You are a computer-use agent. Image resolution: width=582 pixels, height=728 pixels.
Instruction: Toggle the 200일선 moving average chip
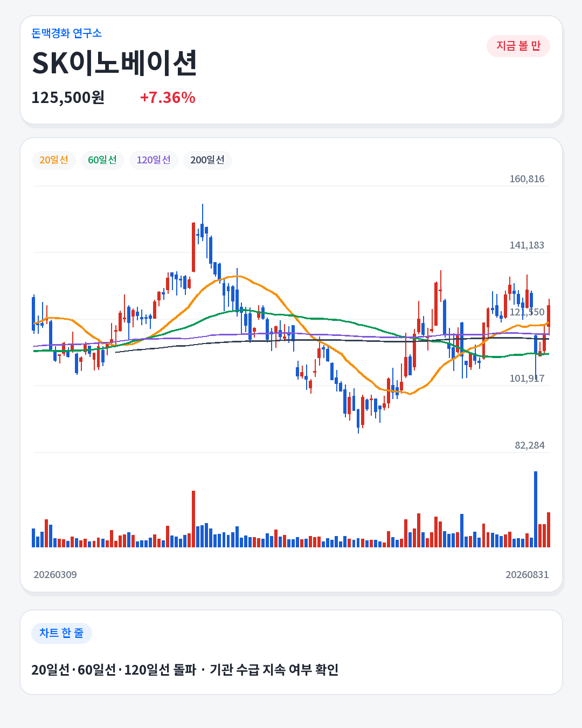pos(207,160)
